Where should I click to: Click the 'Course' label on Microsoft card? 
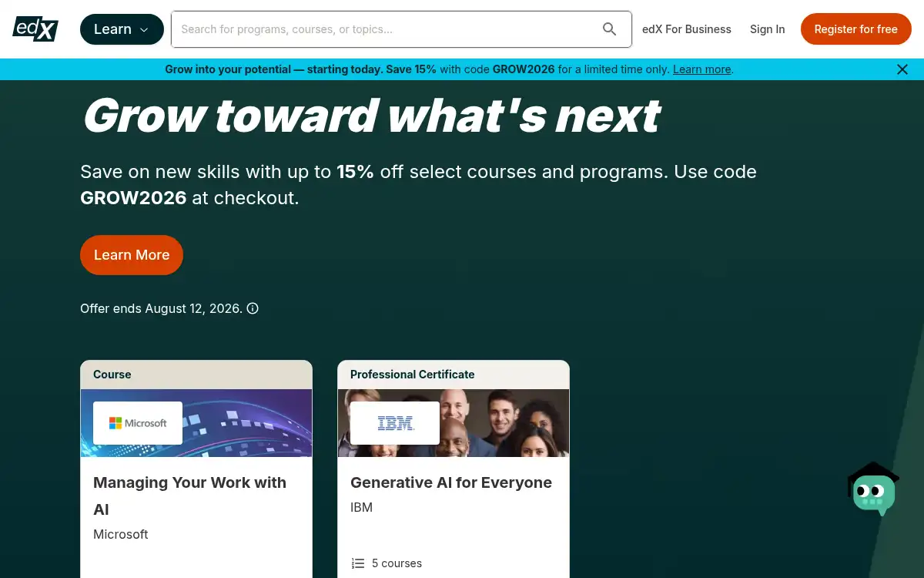112,375
